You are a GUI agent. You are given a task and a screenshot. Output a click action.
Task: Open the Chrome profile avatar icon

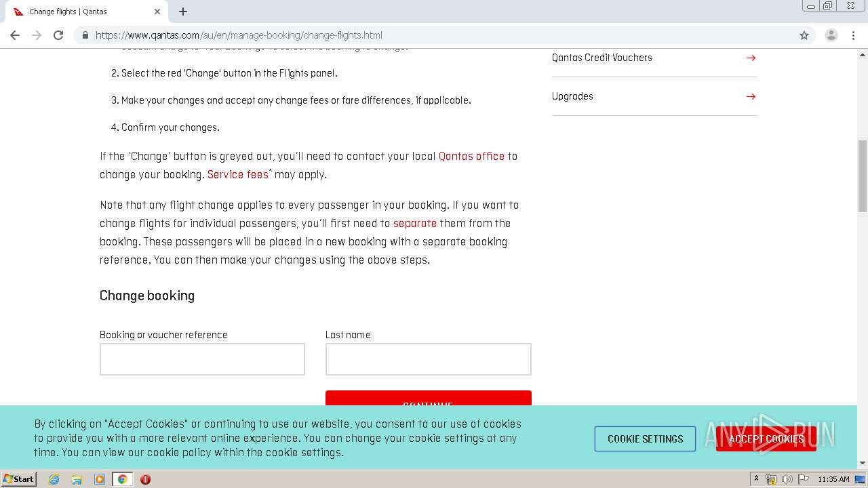point(831,35)
